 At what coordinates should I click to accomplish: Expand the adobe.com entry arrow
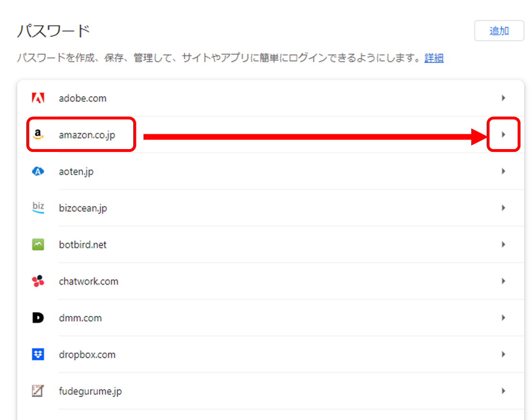coord(503,98)
